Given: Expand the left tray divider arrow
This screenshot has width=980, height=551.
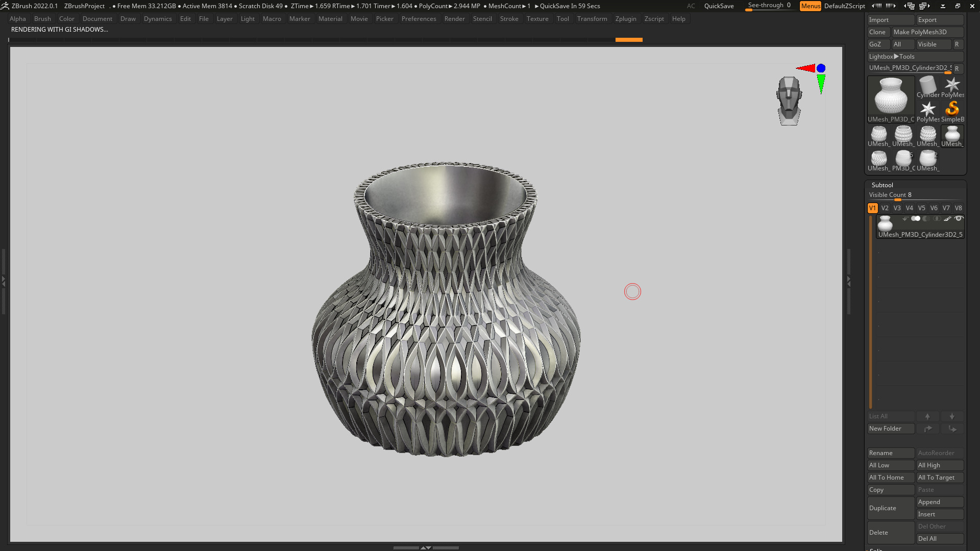Looking at the screenshot, I should pyautogui.click(x=3, y=281).
